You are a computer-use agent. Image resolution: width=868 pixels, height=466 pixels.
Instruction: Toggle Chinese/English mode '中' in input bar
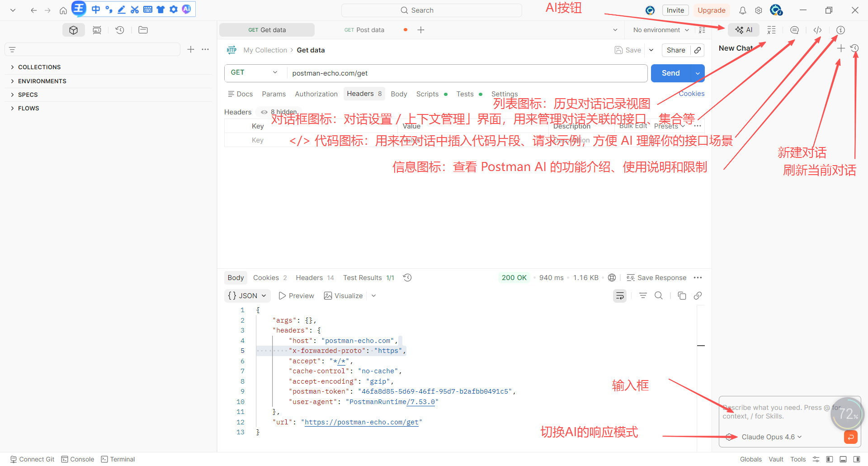point(96,10)
